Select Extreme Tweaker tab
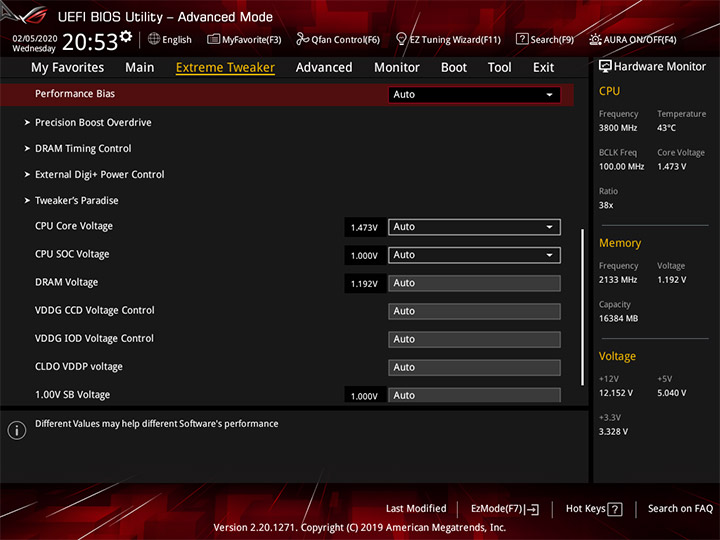The height and width of the screenshot is (540, 720). [x=225, y=68]
